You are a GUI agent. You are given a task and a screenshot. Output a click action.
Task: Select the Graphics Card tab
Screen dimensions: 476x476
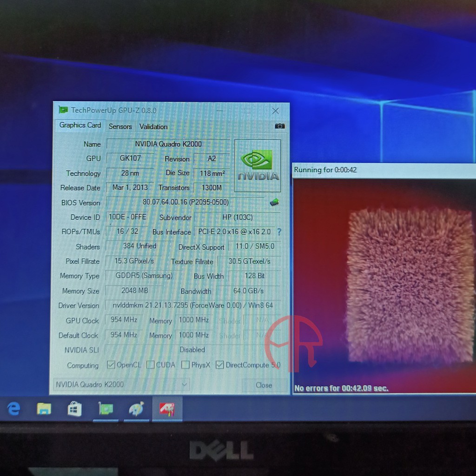(x=80, y=125)
